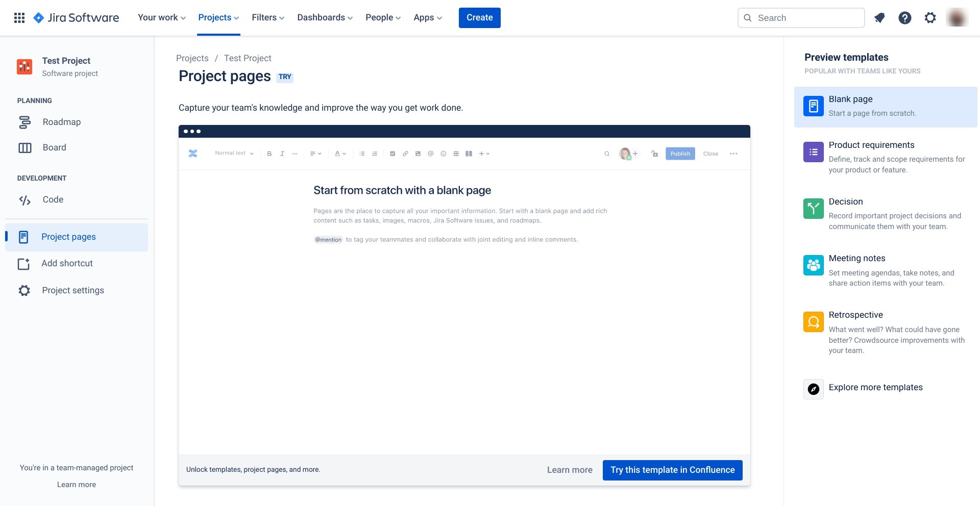This screenshot has height=506, width=980.
Task: Select the Product requirements template text
Action: pos(872,145)
